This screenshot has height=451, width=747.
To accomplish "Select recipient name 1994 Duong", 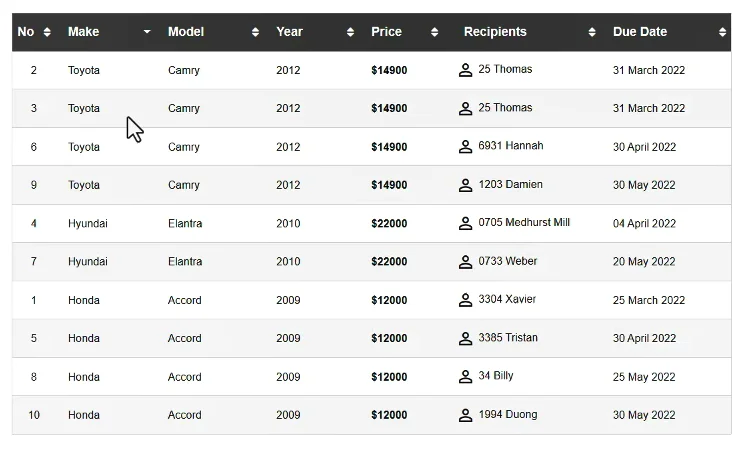I will pyautogui.click(x=508, y=414).
